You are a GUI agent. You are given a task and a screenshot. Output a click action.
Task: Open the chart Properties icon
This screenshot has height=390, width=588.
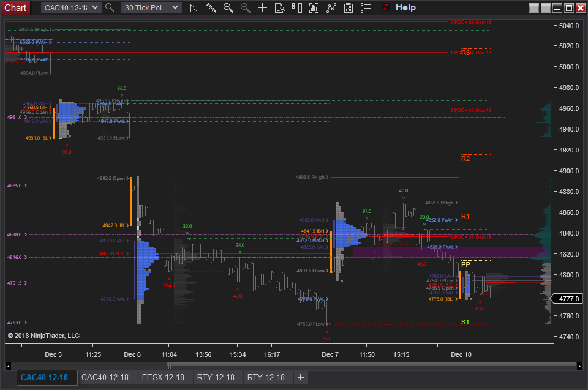pos(349,7)
